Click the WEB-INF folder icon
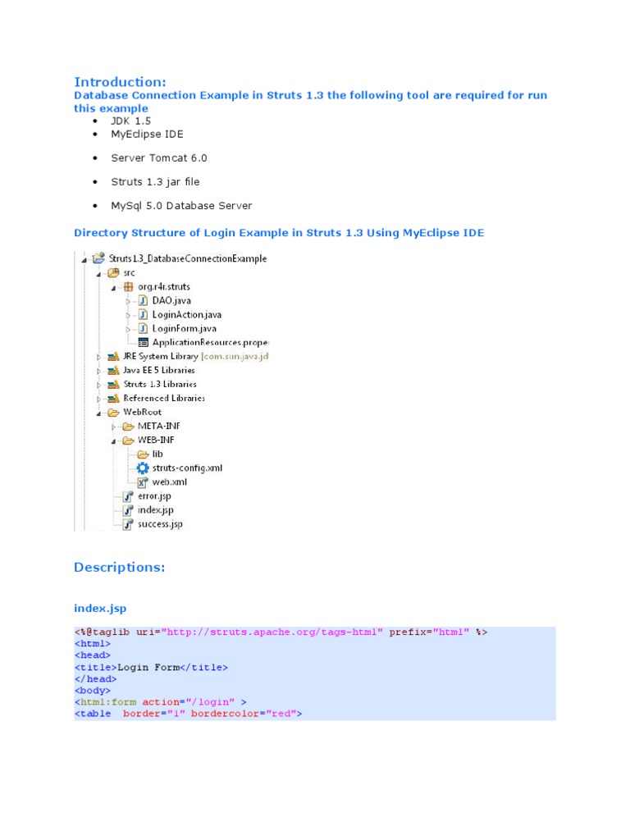This screenshot has width=630, height=840. [x=128, y=440]
